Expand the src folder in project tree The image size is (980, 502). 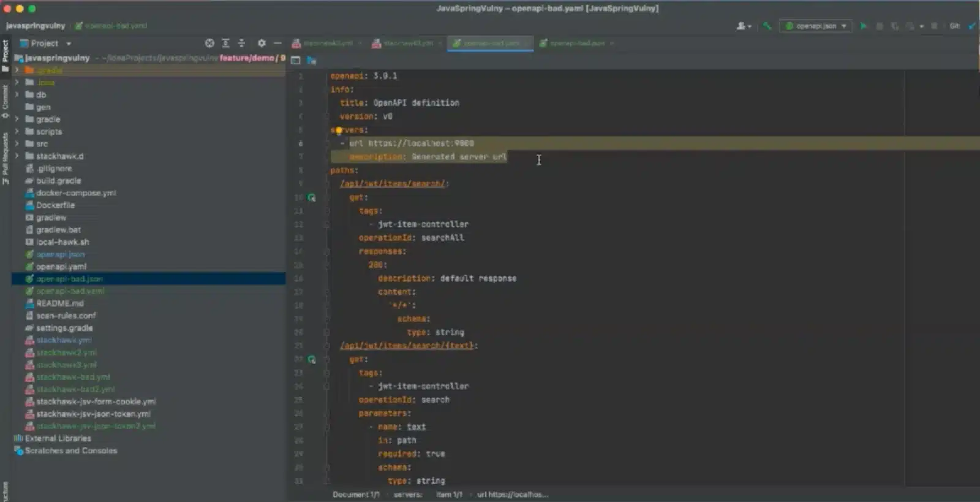(17, 144)
